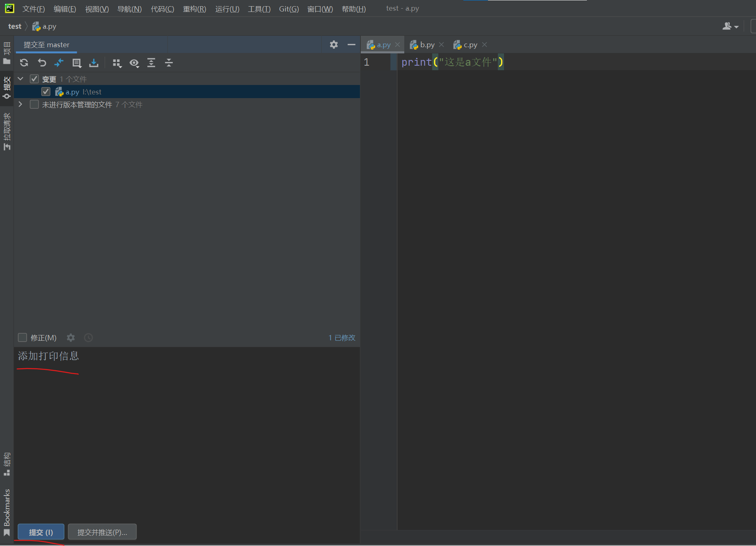
Task: Check the 未进行版本管理的文件 checkbox
Action: [x=34, y=104]
